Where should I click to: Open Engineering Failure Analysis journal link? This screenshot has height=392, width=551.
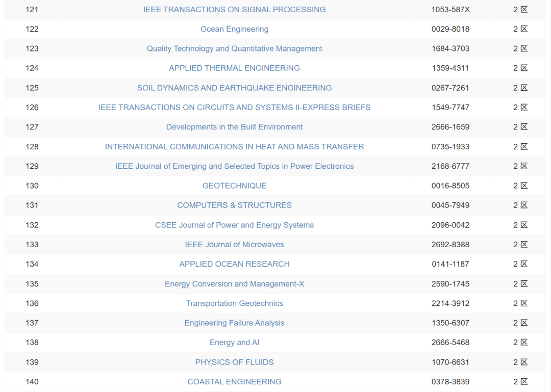coord(234,323)
